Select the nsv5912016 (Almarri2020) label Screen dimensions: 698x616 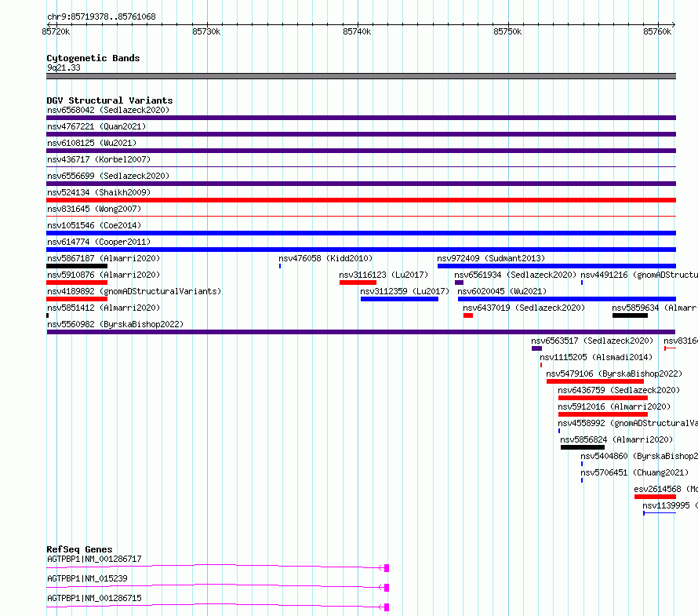tap(614, 406)
